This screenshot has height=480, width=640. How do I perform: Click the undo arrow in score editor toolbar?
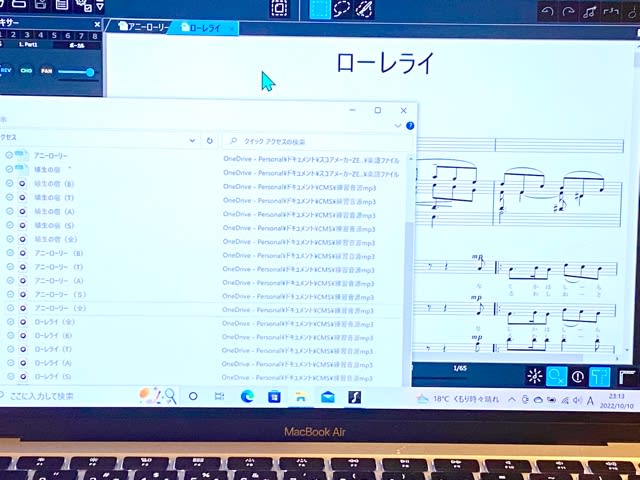click(x=547, y=11)
